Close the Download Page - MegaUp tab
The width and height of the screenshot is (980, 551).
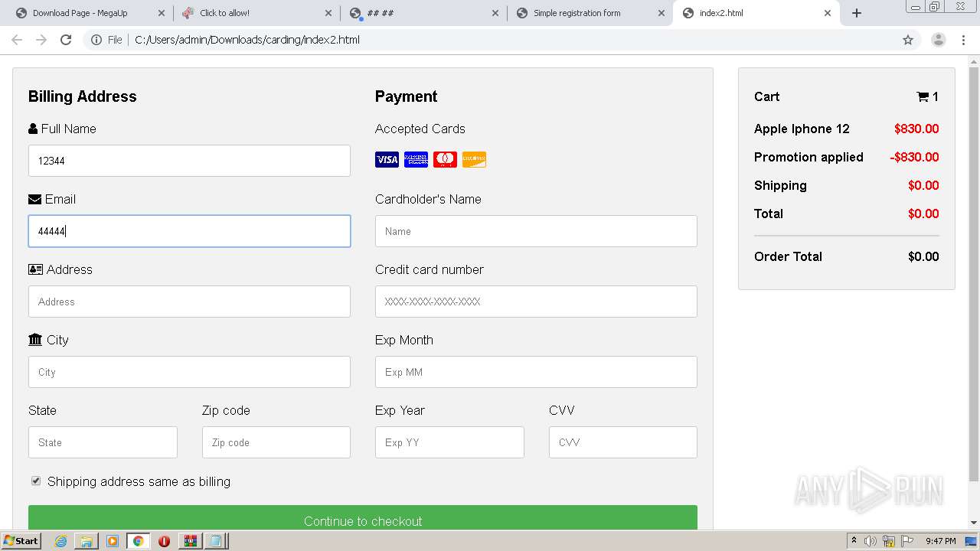[x=161, y=13]
